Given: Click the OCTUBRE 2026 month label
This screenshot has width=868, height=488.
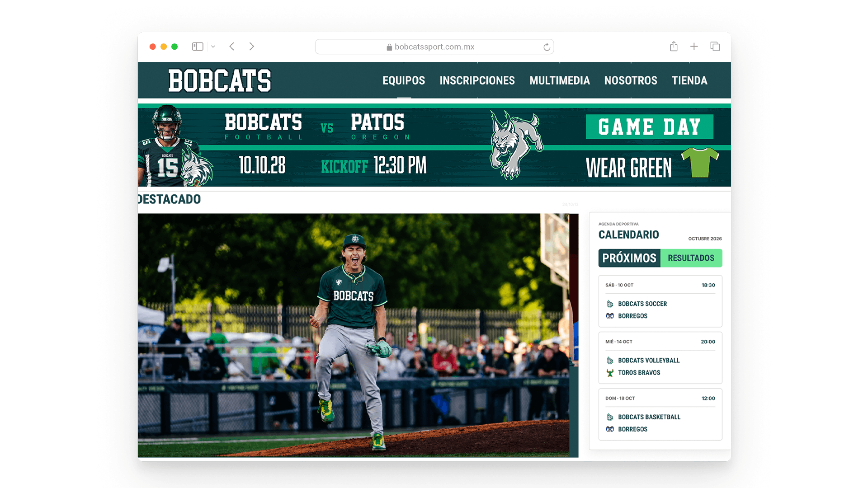Looking at the screenshot, I should point(705,239).
